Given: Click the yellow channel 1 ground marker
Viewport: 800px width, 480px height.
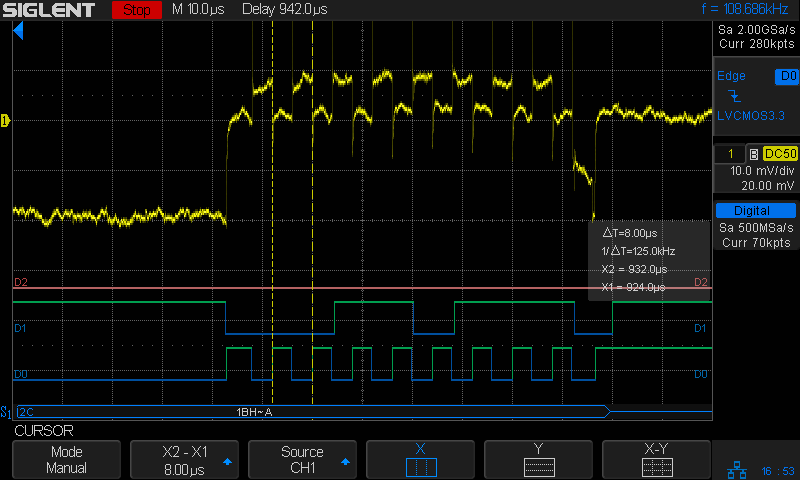Looking at the screenshot, I should [6, 121].
